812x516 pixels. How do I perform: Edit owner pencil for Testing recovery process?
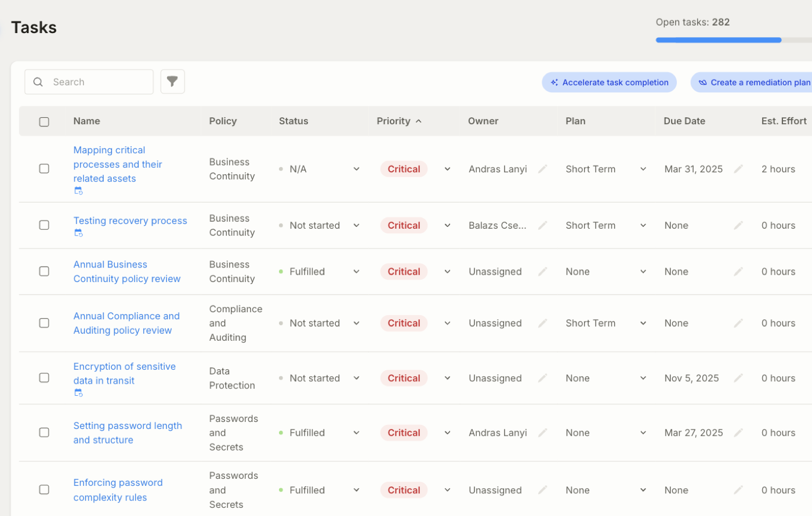pyautogui.click(x=542, y=225)
